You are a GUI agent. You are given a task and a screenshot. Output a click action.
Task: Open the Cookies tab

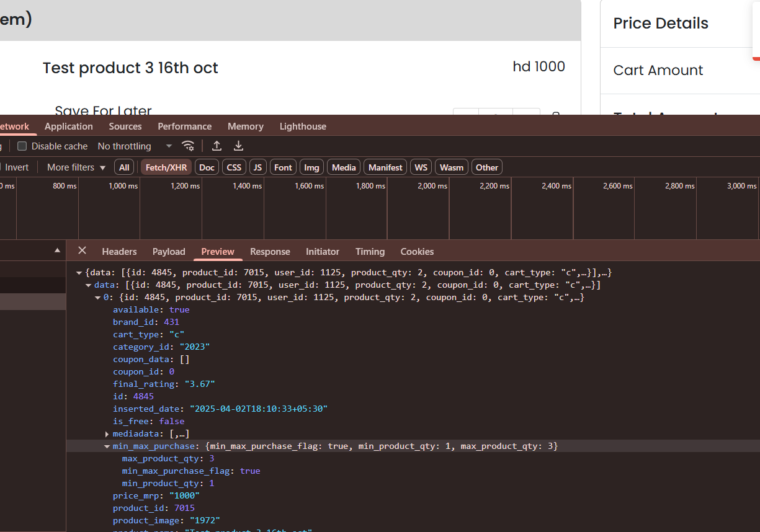(x=417, y=252)
